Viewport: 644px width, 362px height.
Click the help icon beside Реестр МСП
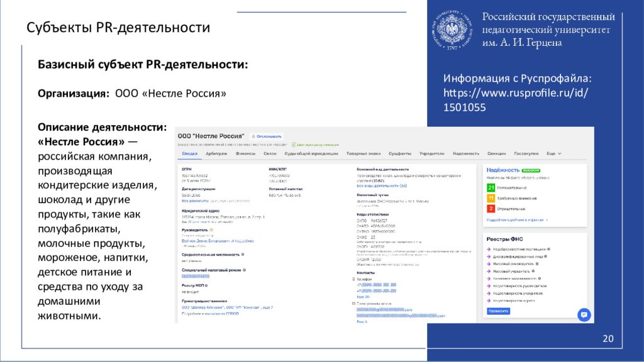(206, 285)
